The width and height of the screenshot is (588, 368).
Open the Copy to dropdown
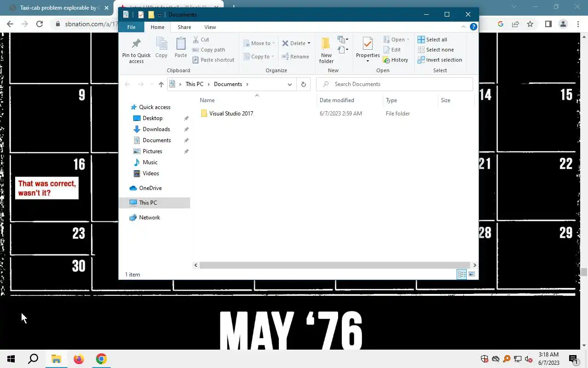click(259, 57)
